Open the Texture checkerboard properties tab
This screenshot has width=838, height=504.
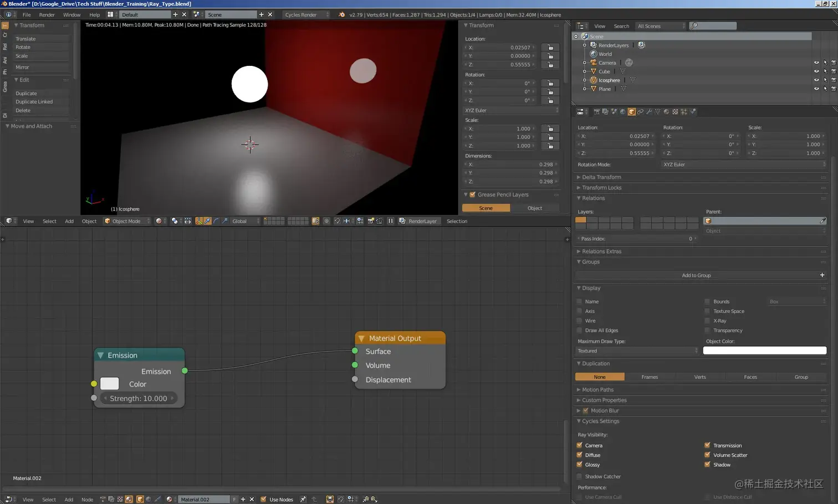(x=675, y=112)
